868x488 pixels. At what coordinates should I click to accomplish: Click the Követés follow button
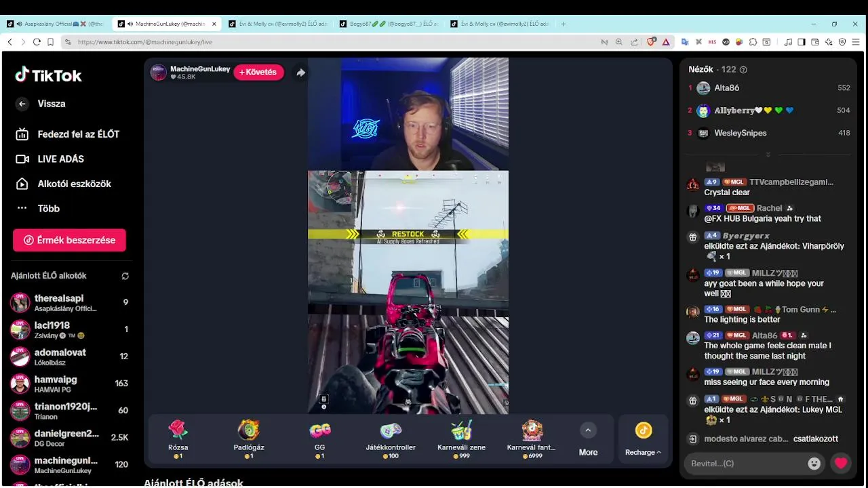click(259, 73)
